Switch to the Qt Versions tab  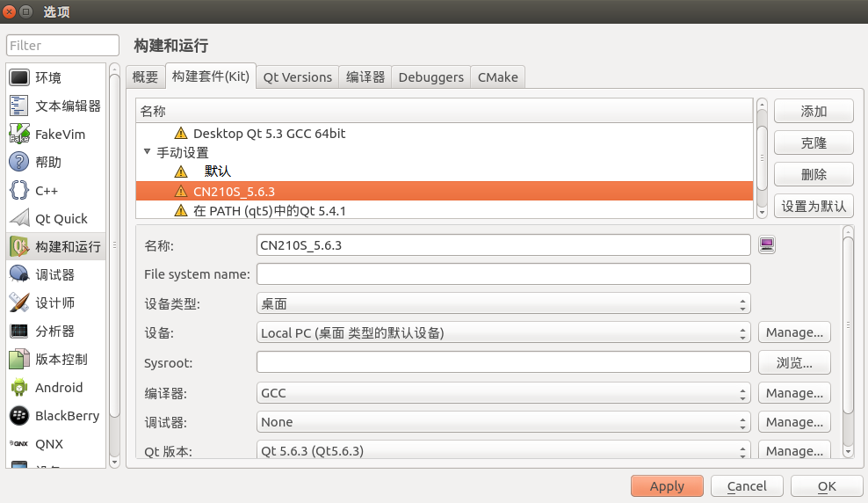coord(297,77)
